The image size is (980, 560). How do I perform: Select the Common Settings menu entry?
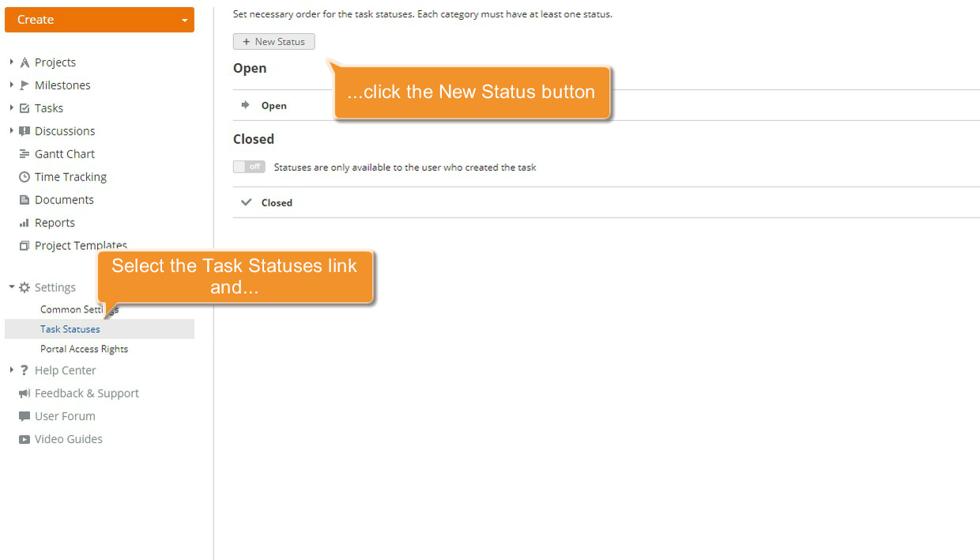78,309
